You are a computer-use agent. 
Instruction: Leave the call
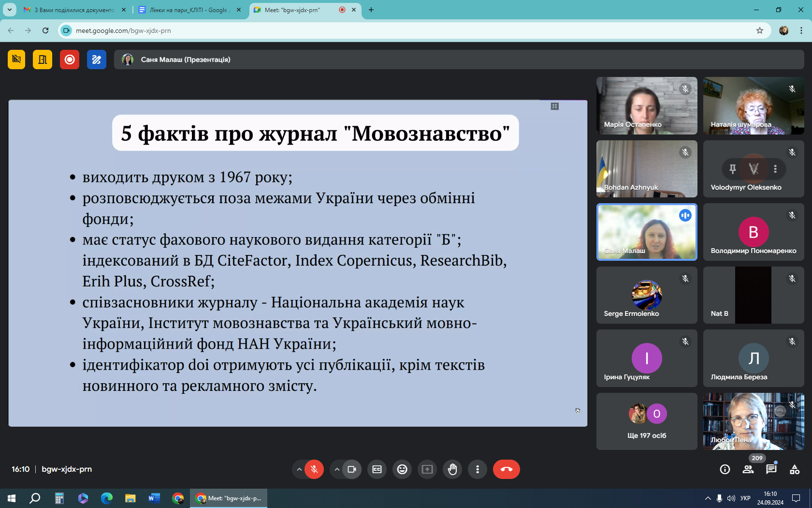pos(506,469)
